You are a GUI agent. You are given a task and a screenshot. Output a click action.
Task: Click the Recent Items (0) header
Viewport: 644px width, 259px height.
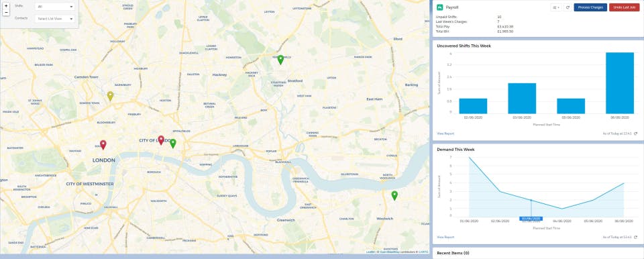coord(453,253)
